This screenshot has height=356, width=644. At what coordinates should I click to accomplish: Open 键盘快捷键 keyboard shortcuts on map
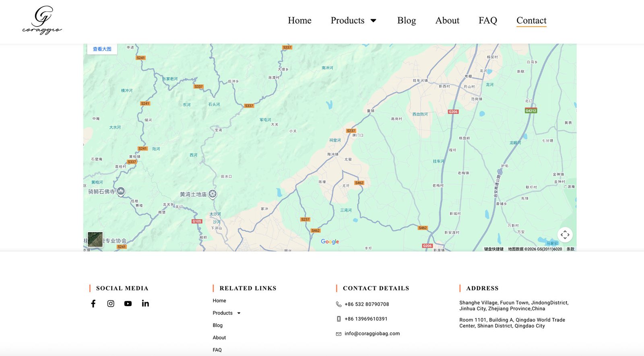[493, 249]
